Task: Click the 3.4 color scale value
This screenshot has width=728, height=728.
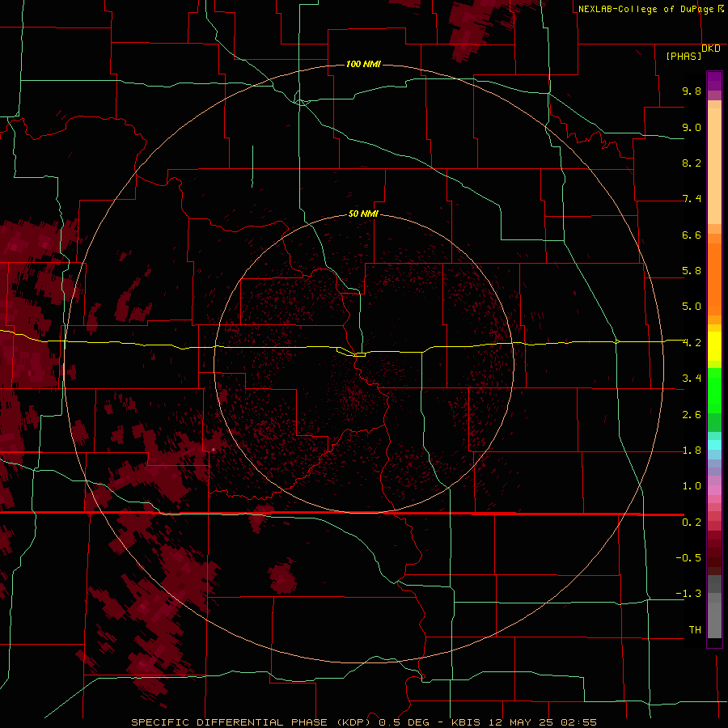Action: [x=692, y=379]
